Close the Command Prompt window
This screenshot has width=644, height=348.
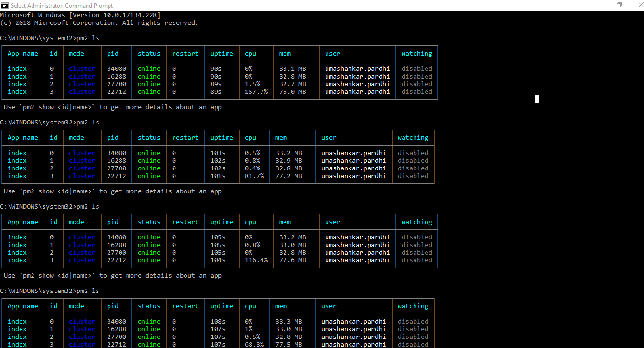[640, 5]
